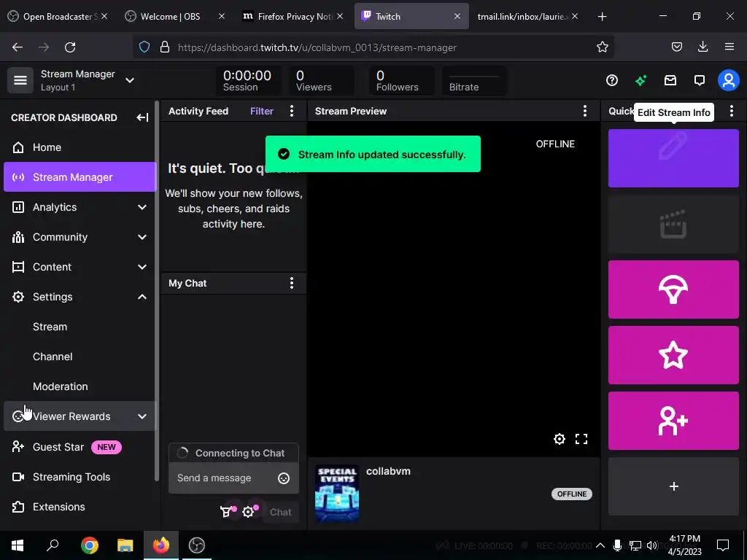Open the Firefox downloads icon
This screenshot has height=560, width=747.
click(703, 47)
